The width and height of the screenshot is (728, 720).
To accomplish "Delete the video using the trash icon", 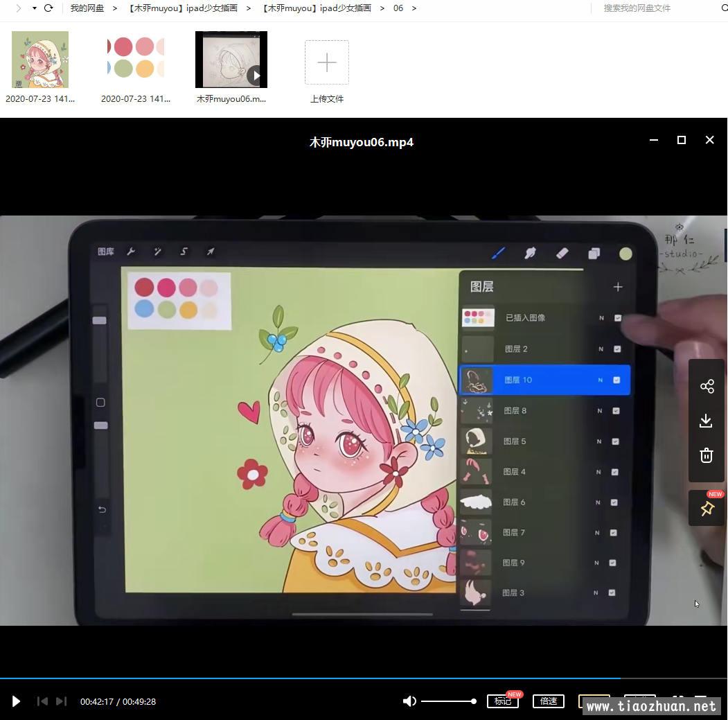I will pyautogui.click(x=707, y=455).
